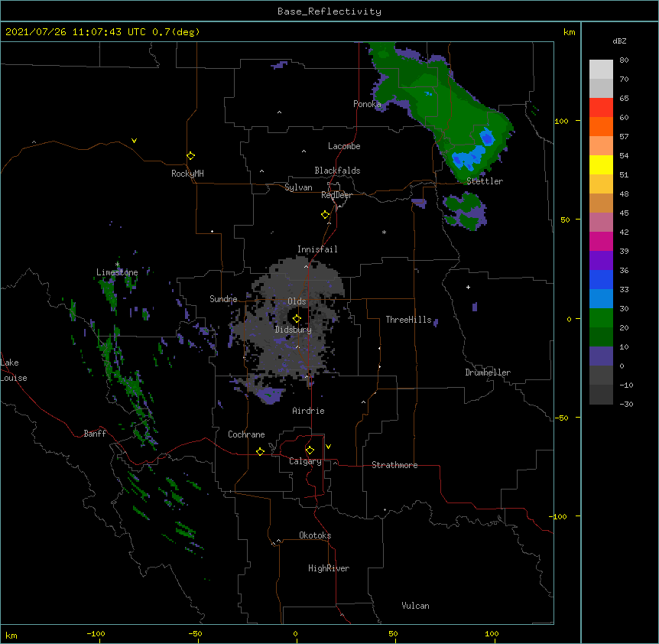659x644 pixels.
Task: Select the asterisk marker above Limestone label
Action: tap(118, 264)
